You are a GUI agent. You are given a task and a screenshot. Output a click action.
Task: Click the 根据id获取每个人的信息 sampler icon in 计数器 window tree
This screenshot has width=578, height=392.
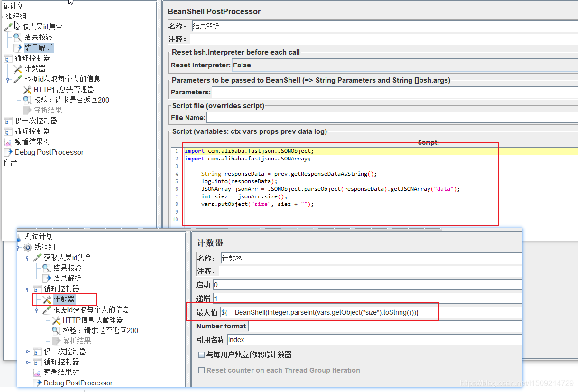pos(47,310)
